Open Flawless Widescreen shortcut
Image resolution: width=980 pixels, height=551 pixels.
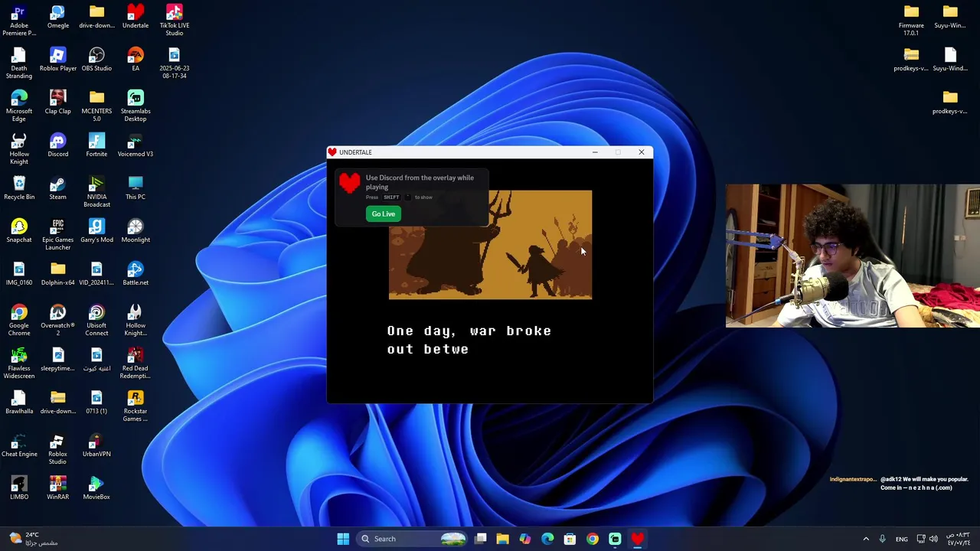[19, 364]
